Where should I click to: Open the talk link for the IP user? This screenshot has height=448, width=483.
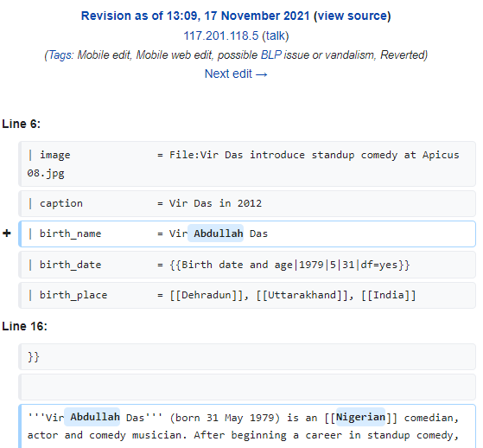point(275,35)
